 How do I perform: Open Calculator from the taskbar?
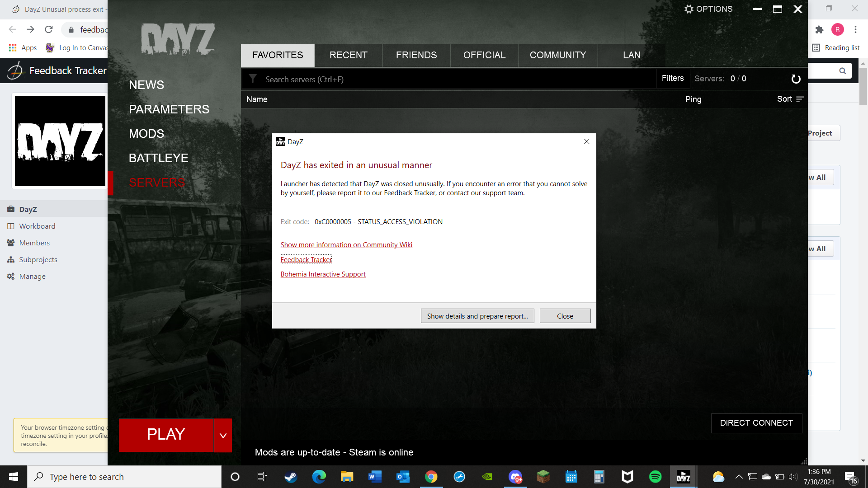pyautogui.click(x=599, y=477)
